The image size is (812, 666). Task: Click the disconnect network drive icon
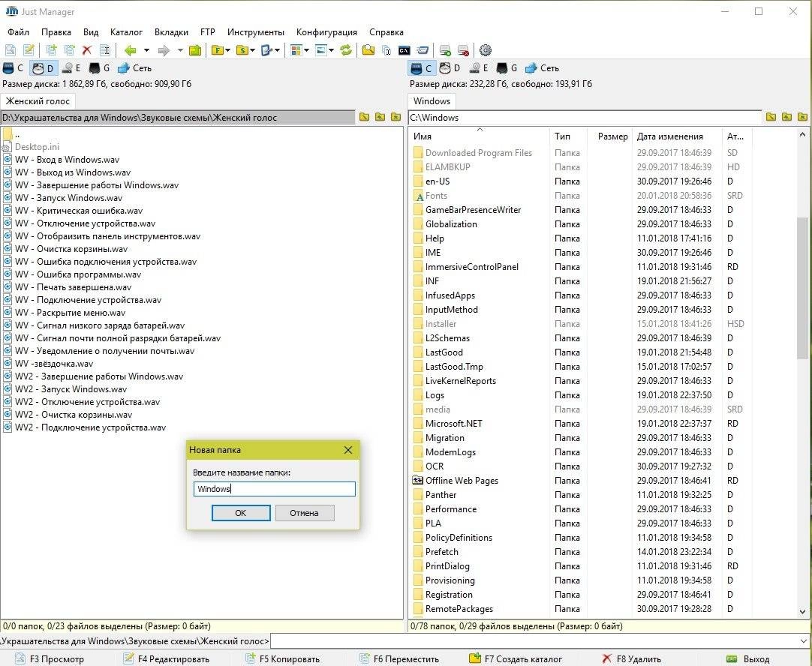(463, 50)
